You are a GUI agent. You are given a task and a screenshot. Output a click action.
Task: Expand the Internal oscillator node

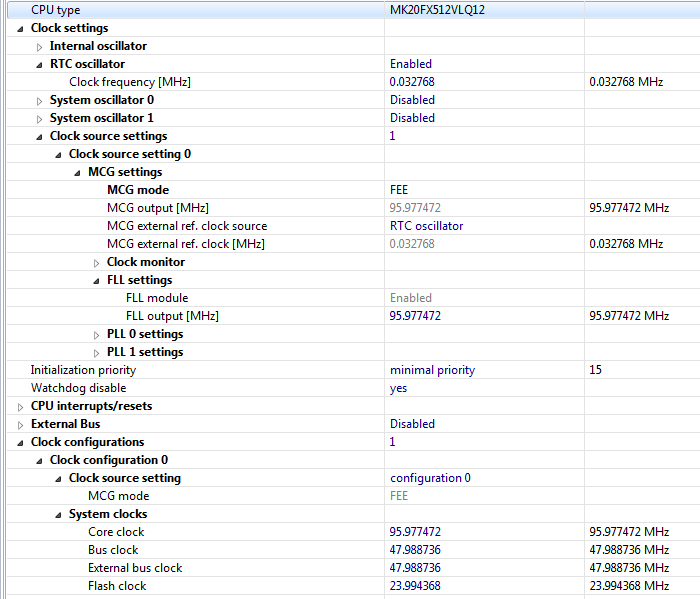click(x=39, y=47)
